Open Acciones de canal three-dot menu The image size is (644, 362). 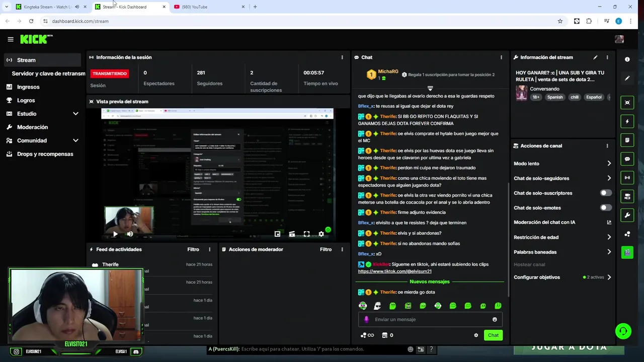[607, 146]
